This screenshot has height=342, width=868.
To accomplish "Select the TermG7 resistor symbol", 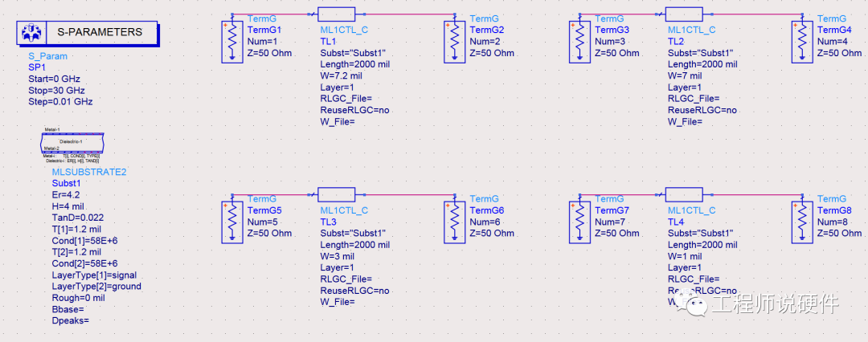I will (x=581, y=222).
